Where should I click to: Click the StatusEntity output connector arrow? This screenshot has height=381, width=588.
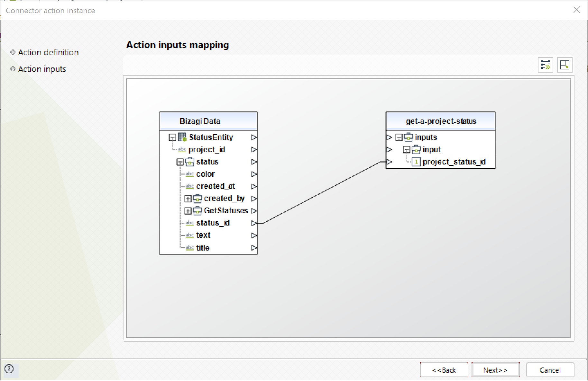[x=254, y=137]
